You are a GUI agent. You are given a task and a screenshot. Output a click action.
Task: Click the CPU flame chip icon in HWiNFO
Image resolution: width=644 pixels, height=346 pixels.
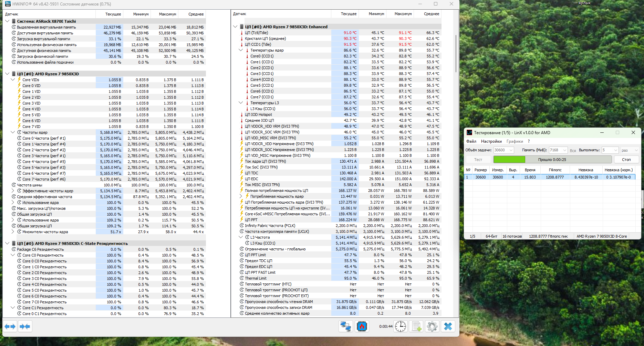[362, 326]
